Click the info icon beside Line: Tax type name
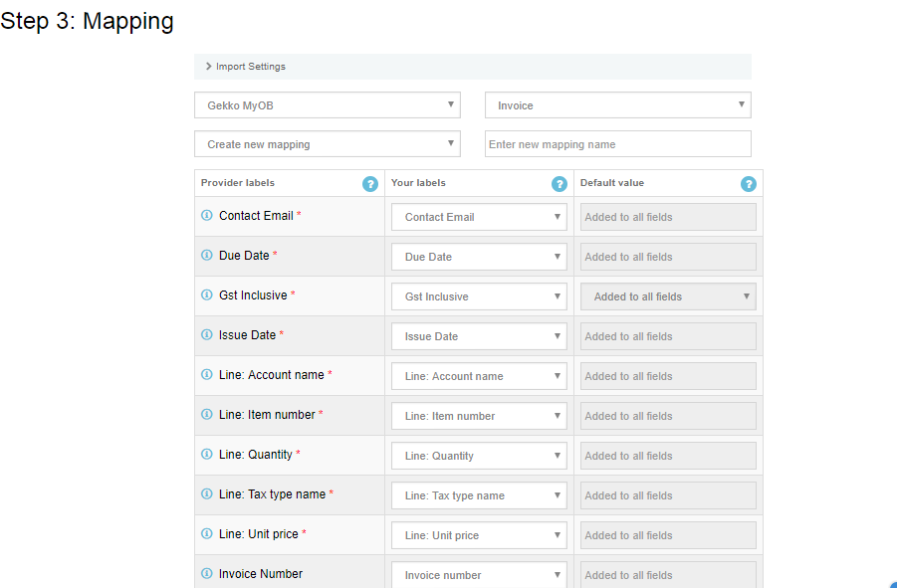Screen dimensions: 897x588 point(207,493)
